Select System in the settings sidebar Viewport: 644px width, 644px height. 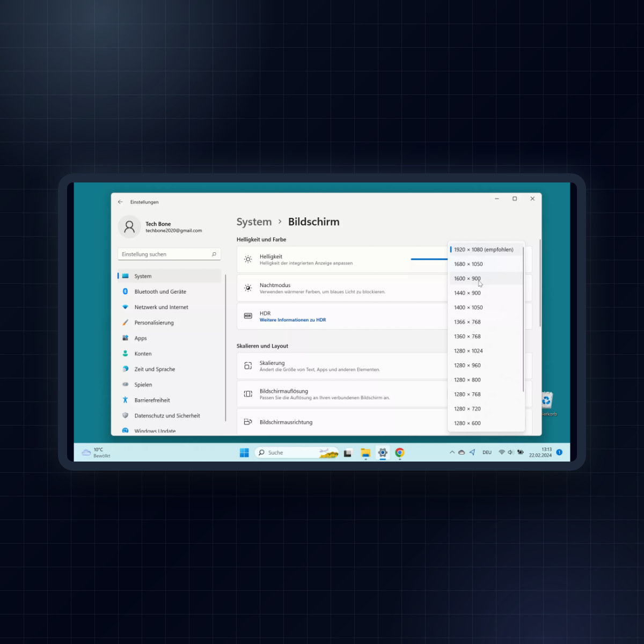(169, 276)
